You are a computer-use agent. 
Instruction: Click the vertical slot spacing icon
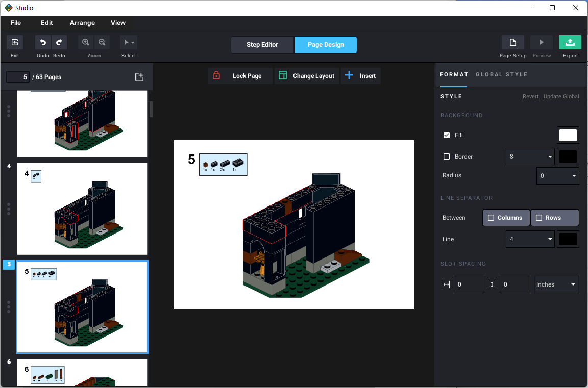(x=492, y=284)
